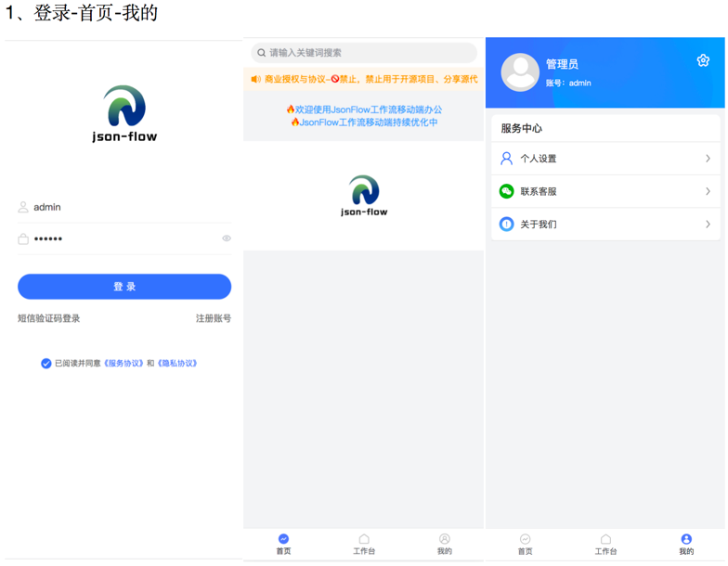Open the 《服务协议》 link

[x=123, y=364]
